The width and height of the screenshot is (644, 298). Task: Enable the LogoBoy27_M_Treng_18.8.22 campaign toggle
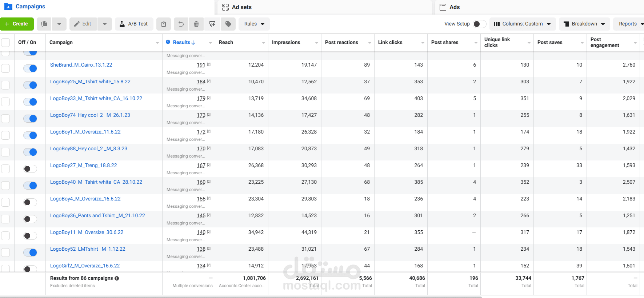[30, 169]
